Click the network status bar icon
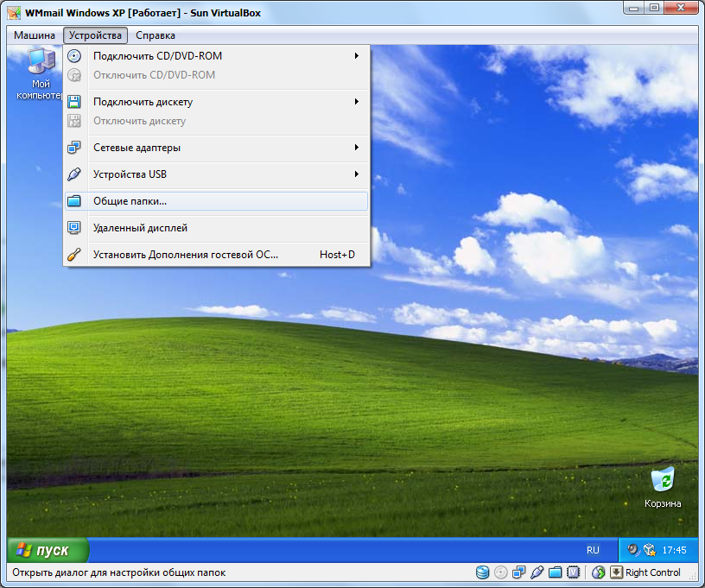This screenshot has width=705, height=588. [x=519, y=572]
